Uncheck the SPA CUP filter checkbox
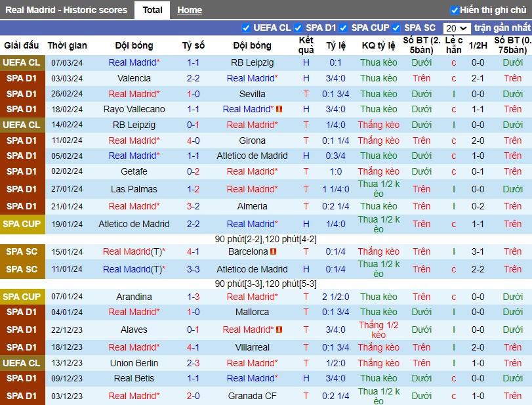 343,28
